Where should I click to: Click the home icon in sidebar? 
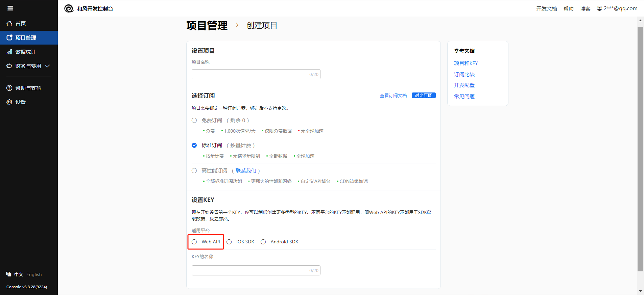[x=9, y=24]
